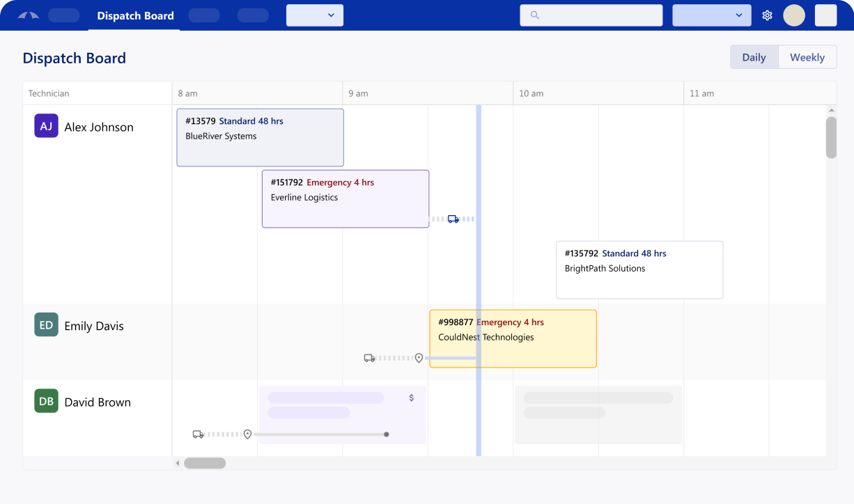Click left arrow on horizontal scrollbar
This screenshot has width=854, height=504.
178,463
